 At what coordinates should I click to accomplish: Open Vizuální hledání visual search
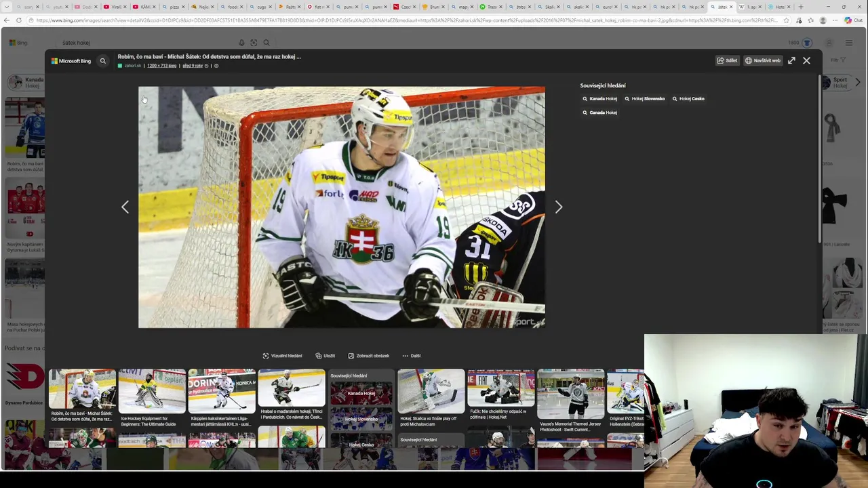pyautogui.click(x=282, y=356)
